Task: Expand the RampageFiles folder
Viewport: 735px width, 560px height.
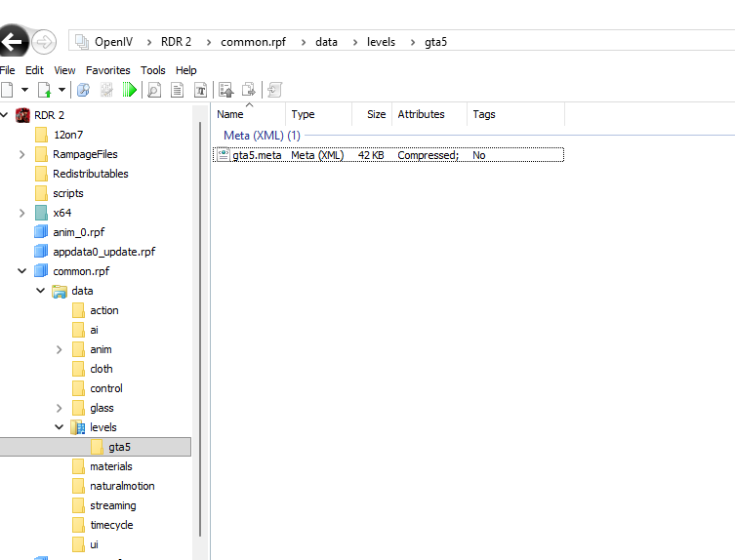Action: click(21, 154)
